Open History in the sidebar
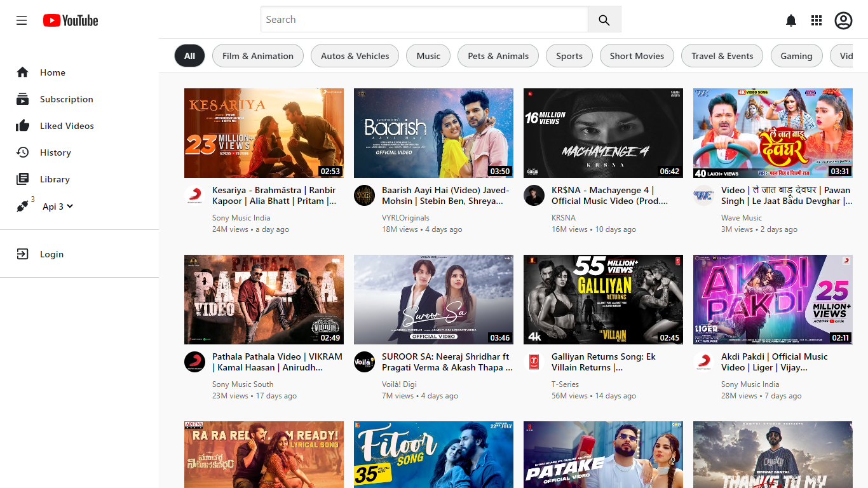The image size is (868, 488). [x=55, y=152]
